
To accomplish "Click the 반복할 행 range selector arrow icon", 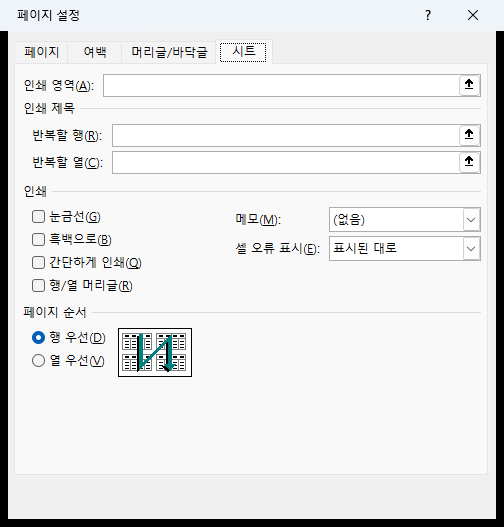I will click(469, 135).
